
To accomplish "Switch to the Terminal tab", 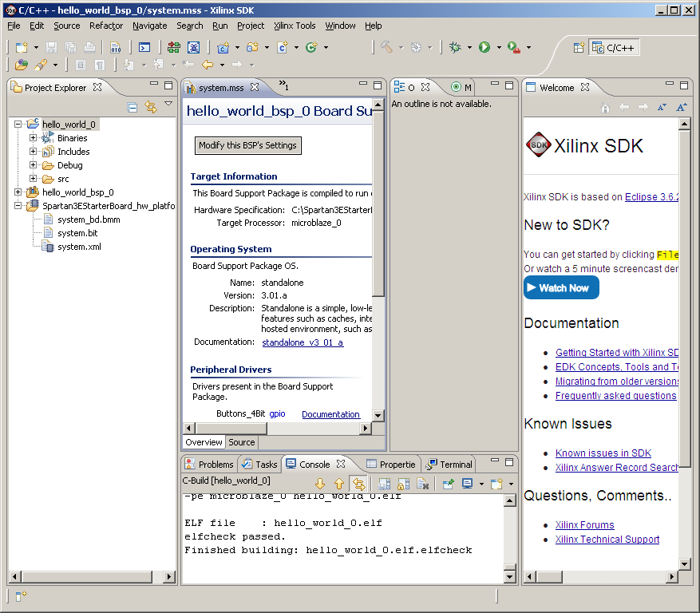I will (449, 465).
